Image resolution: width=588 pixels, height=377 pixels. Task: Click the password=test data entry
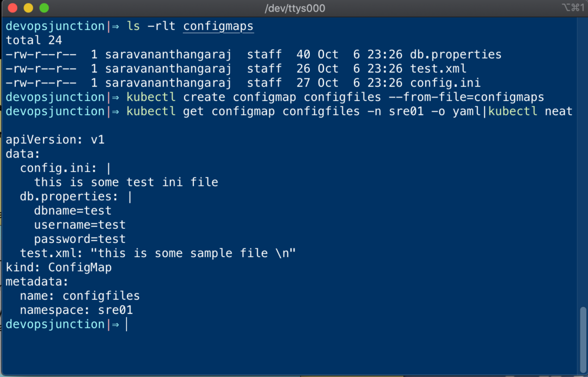(x=79, y=238)
